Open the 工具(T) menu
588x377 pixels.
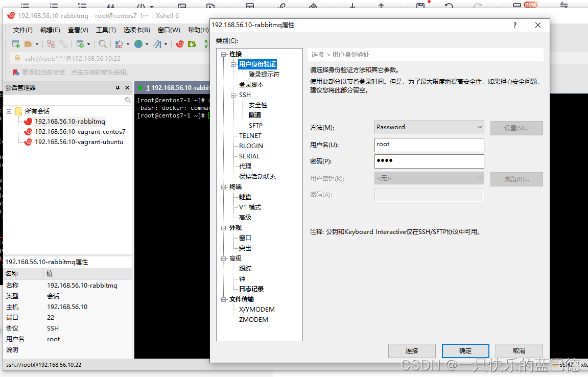click(x=106, y=30)
